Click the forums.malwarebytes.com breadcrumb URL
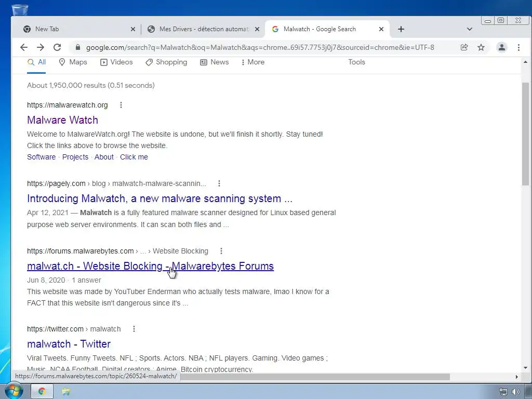The width and height of the screenshot is (532, 399). (x=118, y=251)
